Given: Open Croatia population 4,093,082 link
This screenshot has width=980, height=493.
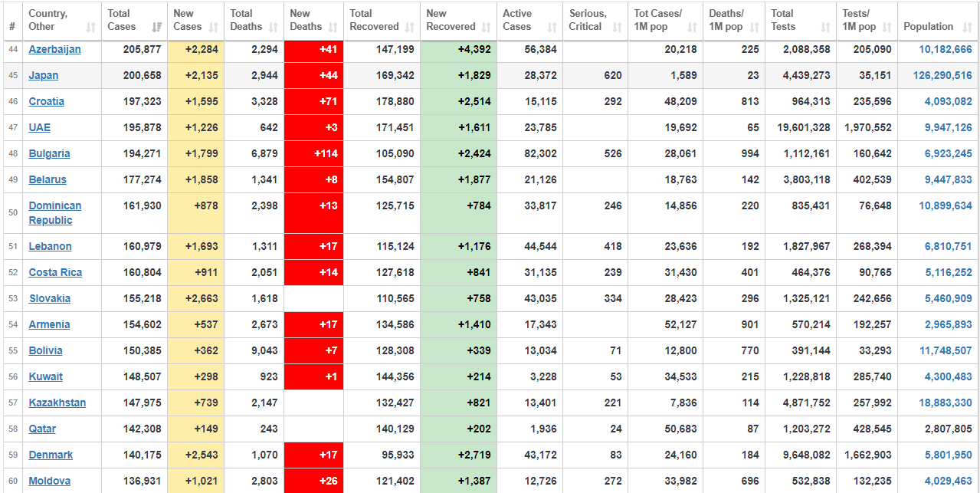Looking at the screenshot, I should coord(949,101).
